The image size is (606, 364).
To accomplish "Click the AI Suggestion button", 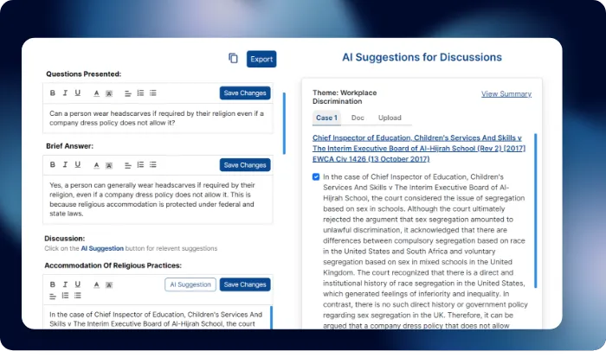I will pyautogui.click(x=190, y=284).
